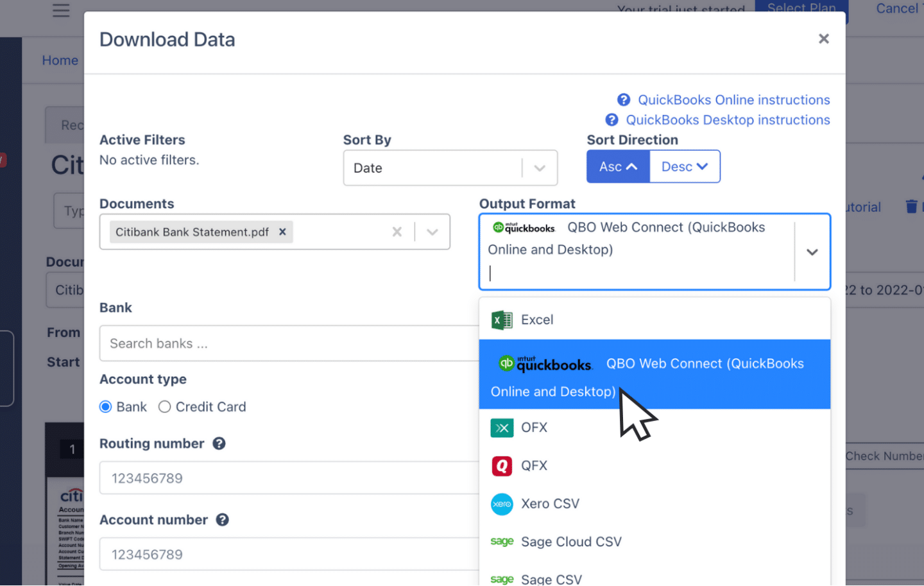This screenshot has height=586, width=924.
Task: Collapse the Output Format dropdown chevron
Action: 812,252
